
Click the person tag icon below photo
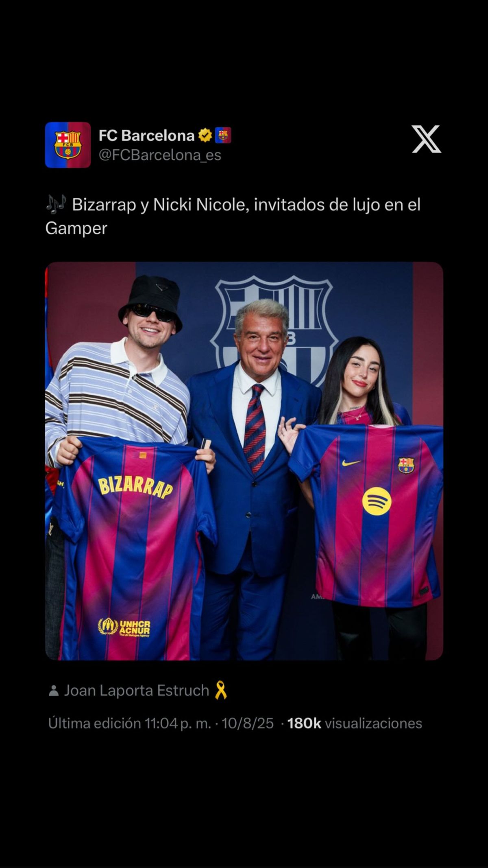pyautogui.click(x=54, y=691)
